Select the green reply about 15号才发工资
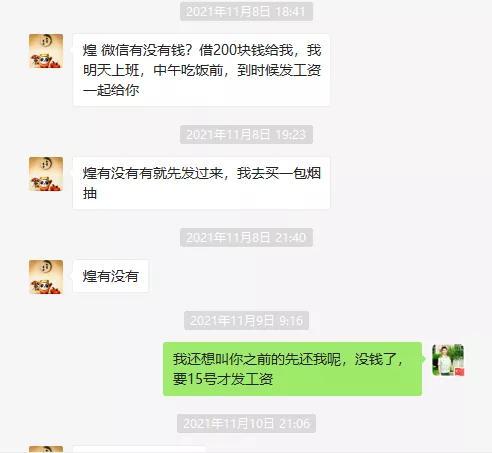The width and height of the screenshot is (492, 453). coord(292,369)
